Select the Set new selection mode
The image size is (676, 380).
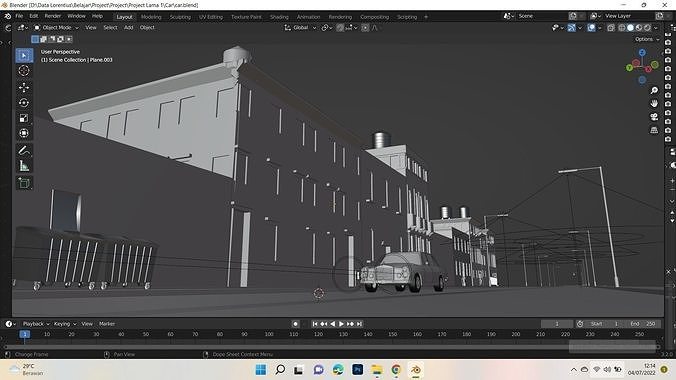point(35,39)
